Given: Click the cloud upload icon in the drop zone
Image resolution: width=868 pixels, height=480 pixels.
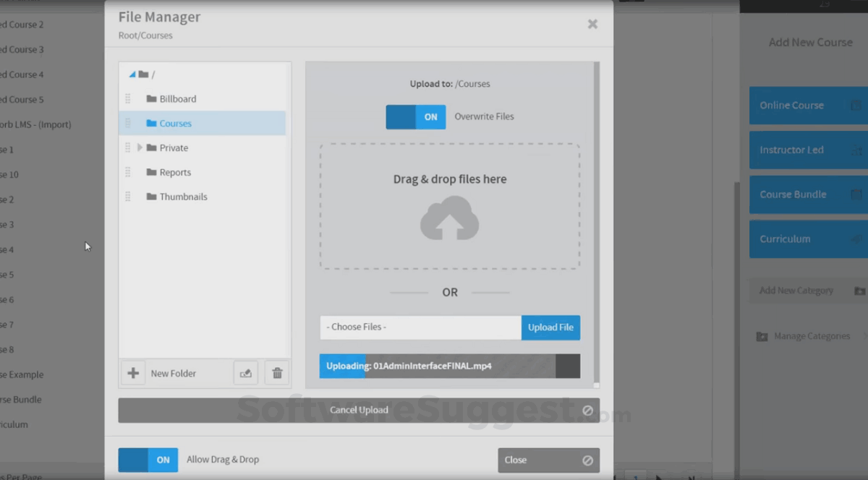Looking at the screenshot, I should [x=449, y=217].
